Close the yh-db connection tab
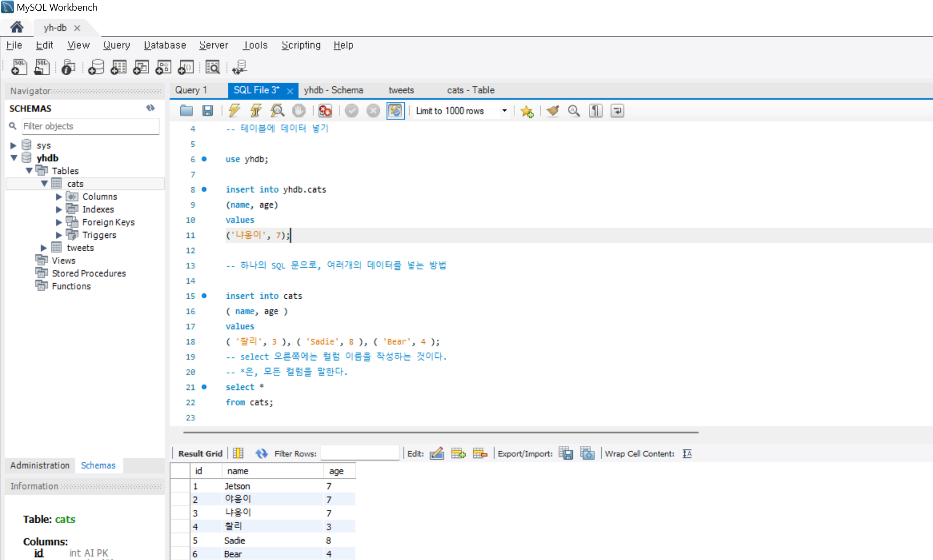 point(77,28)
